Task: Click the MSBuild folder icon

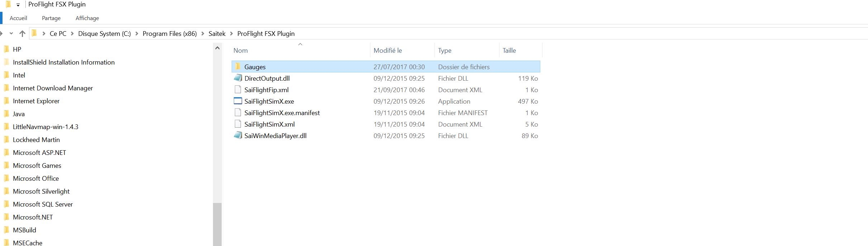Action: point(6,230)
